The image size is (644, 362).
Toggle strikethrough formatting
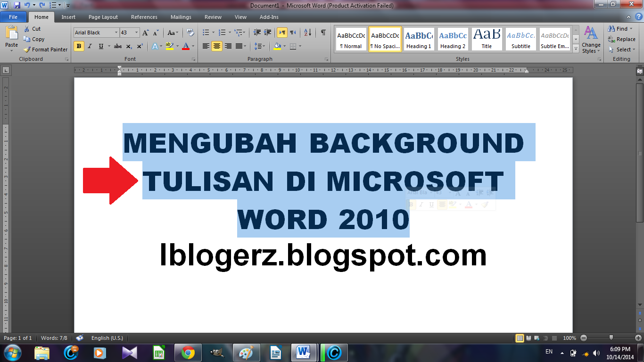[117, 46]
